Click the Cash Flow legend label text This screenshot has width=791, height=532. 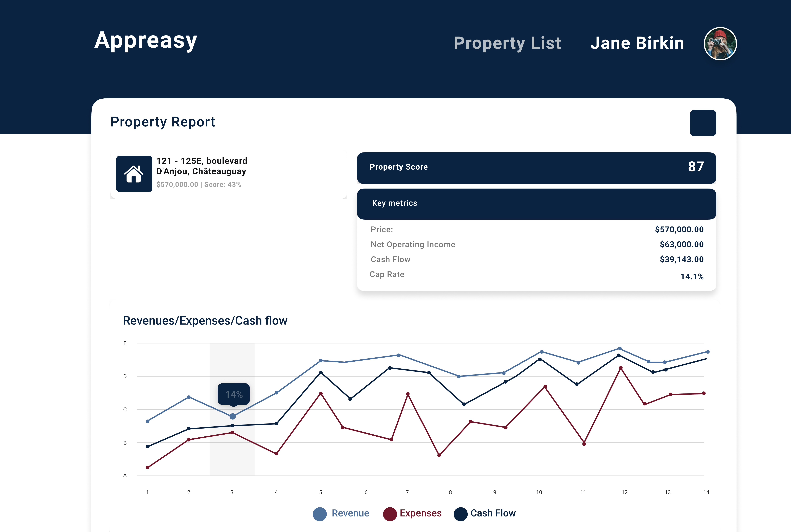pyautogui.click(x=493, y=513)
